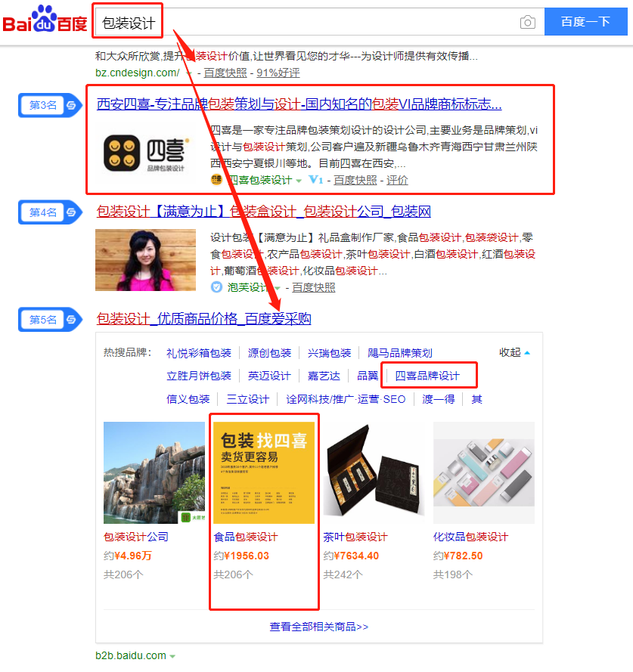This screenshot has height=672, width=633.
Task: Click the yellow 包装找四喜 product image
Action: (264, 472)
